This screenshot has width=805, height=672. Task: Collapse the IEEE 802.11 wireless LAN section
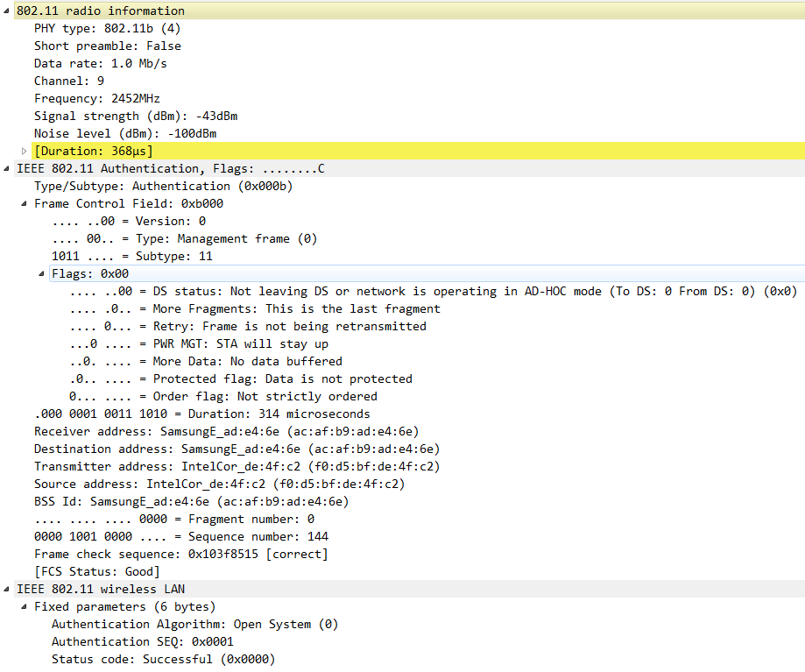7,590
